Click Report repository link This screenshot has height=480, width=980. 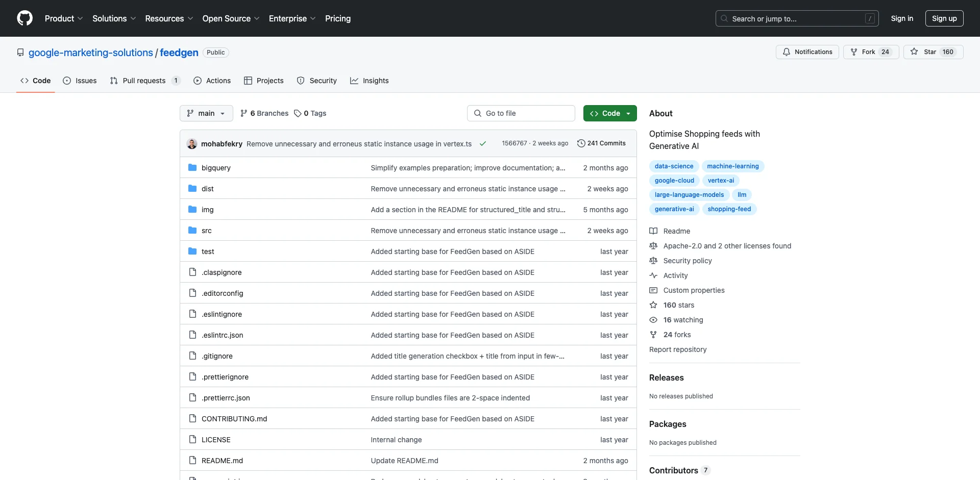(x=678, y=349)
